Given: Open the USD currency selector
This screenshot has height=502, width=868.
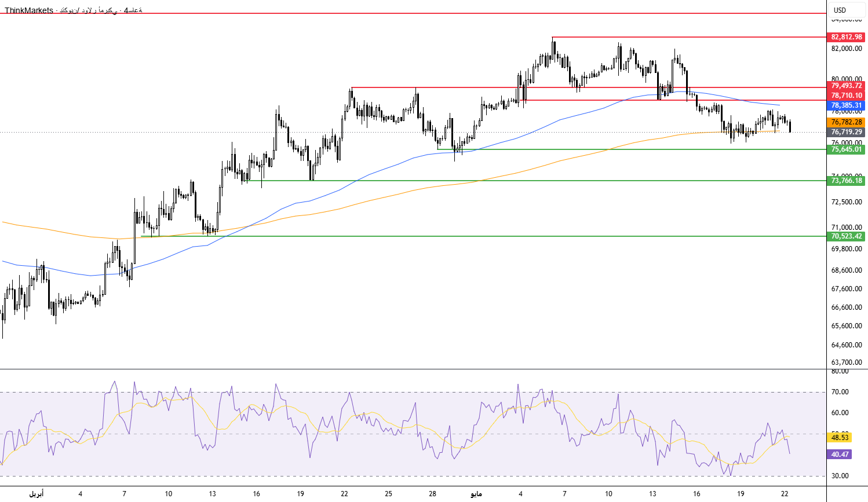Looking at the screenshot, I should (840, 10).
